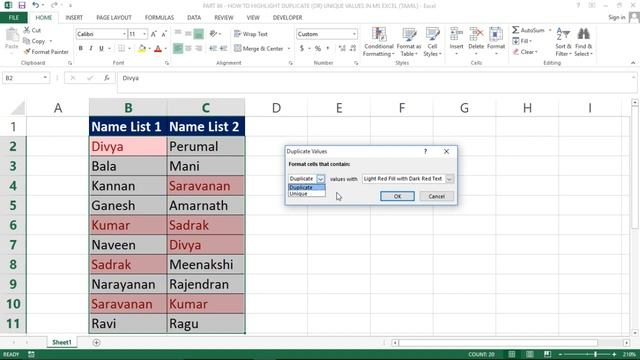Select Duplicate option in the list
This screenshot has height=360, width=640.
tap(307, 187)
